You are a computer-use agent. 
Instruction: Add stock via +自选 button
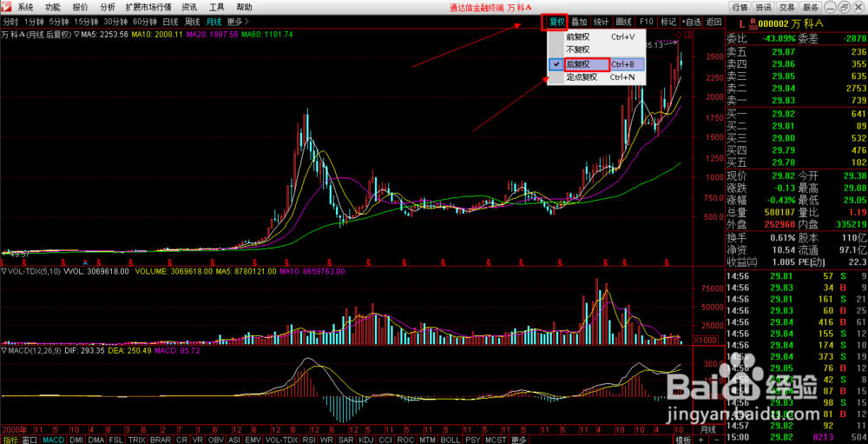coord(692,23)
